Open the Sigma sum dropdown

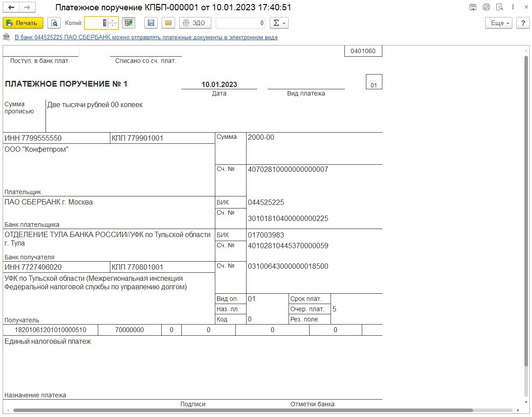[279, 23]
